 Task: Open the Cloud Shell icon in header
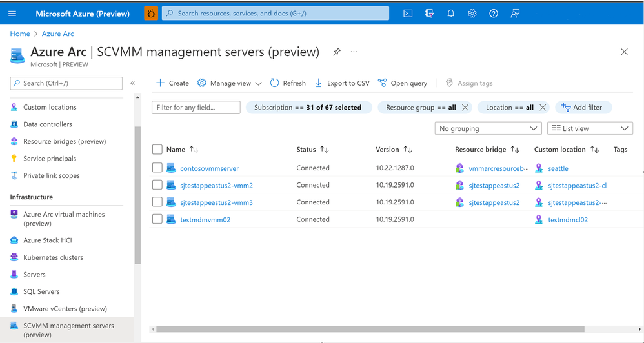(408, 14)
